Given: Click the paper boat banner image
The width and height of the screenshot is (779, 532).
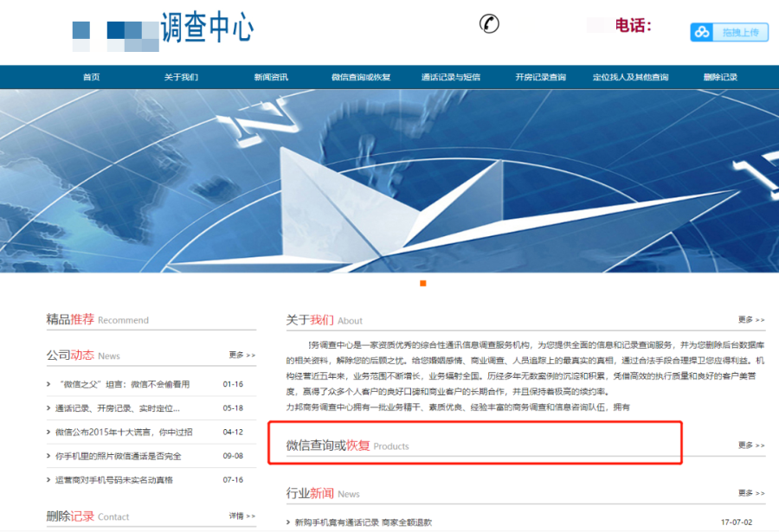Looking at the screenshot, I should [x=389, y=182].
